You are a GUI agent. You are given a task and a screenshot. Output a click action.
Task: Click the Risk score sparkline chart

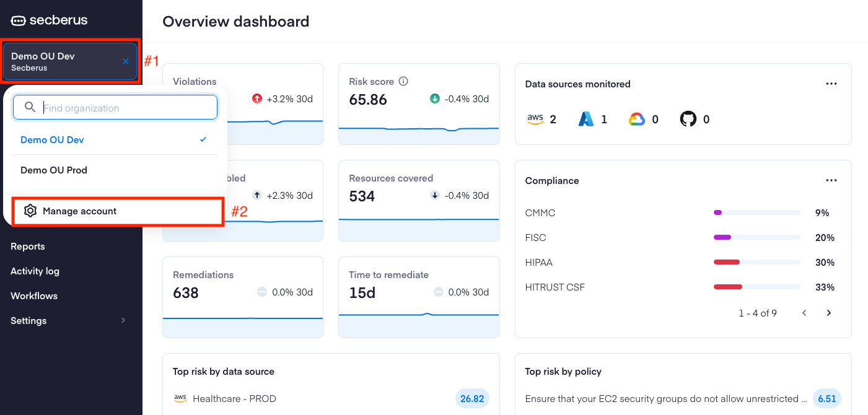click(419, 135)
